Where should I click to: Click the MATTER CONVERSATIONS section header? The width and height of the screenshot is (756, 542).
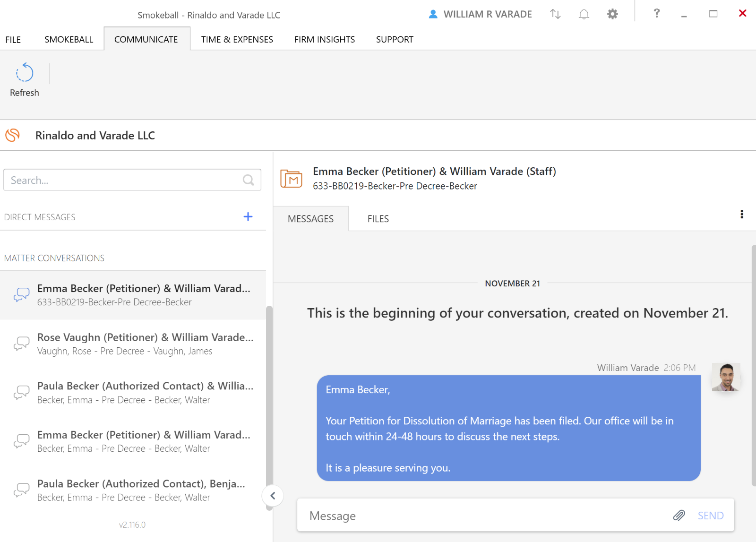(54, 258)
